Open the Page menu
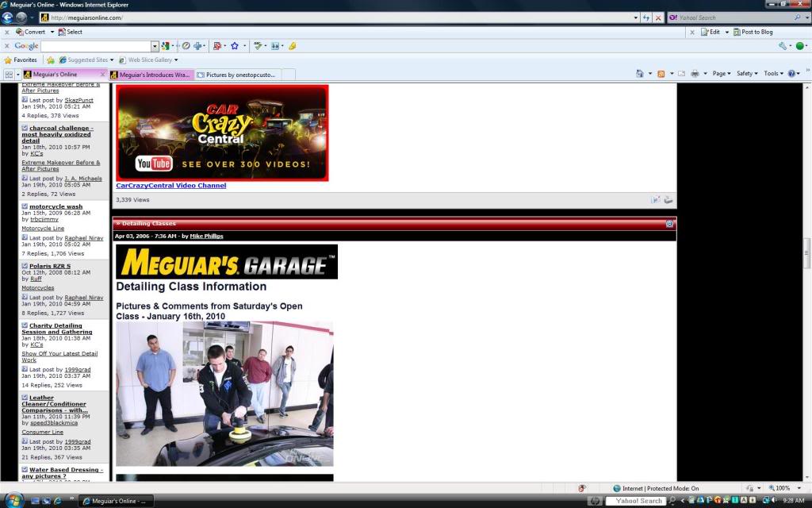 tap(722, 74)
